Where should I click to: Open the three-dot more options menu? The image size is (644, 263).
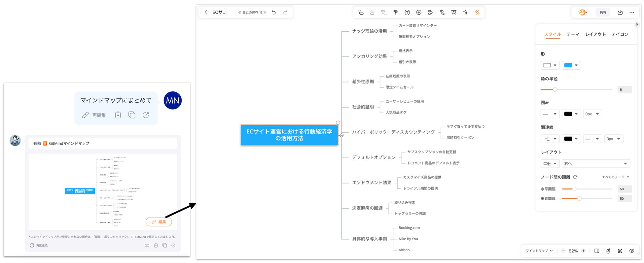[632, 13]
